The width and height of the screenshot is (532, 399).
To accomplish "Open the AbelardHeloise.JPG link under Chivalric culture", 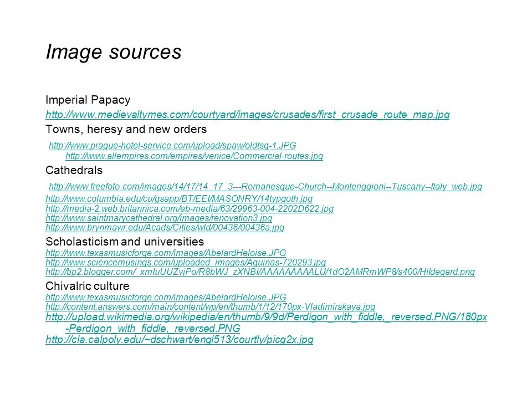I will coord(166,297).
